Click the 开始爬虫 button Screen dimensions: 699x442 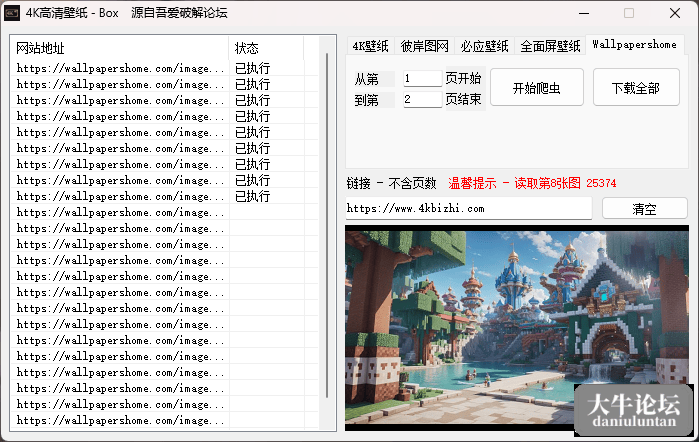pyautogui.click(x=537, y=87)
